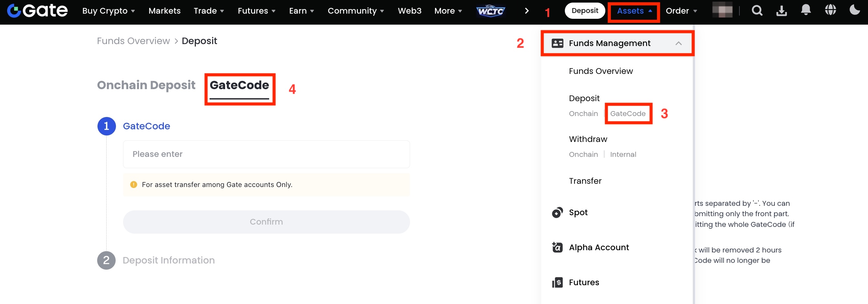The image size is (868, 304).
Task: Toggle dark mode moon icon
Action: [854, 10]
